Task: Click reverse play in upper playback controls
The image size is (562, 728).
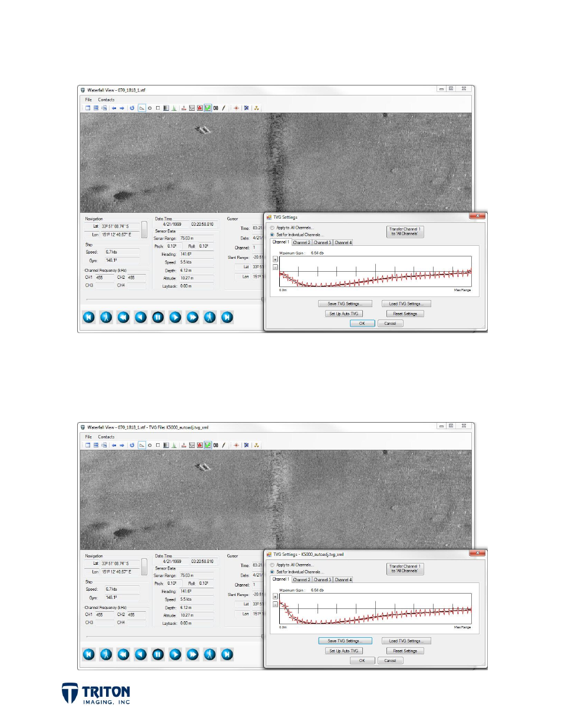Action: coord(140,317)
